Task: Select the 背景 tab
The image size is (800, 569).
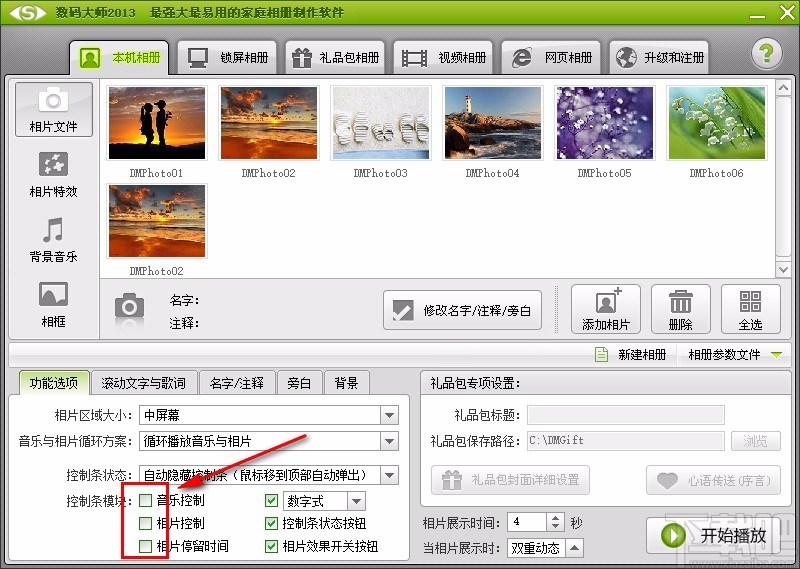Action: click(346, 382)
